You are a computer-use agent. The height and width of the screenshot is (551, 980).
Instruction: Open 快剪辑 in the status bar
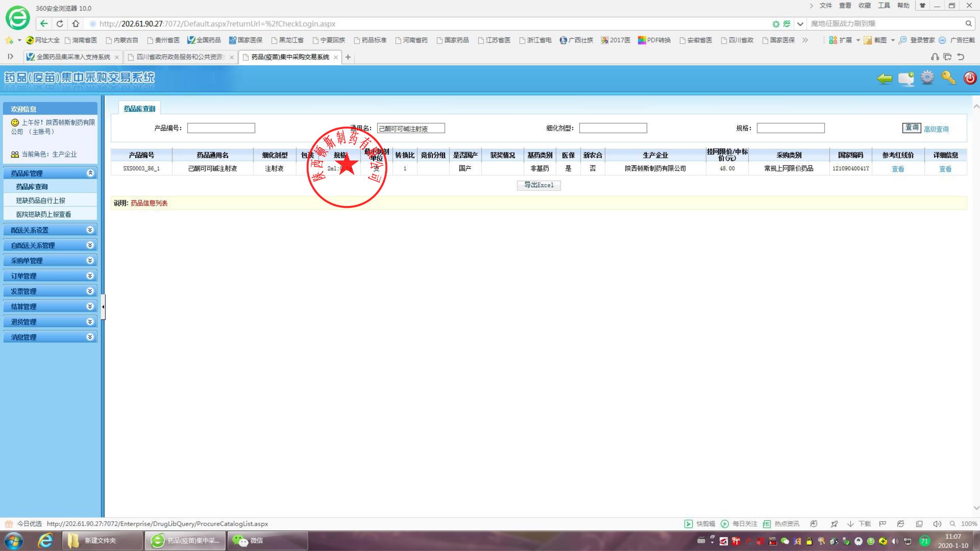tap(700, 524)
